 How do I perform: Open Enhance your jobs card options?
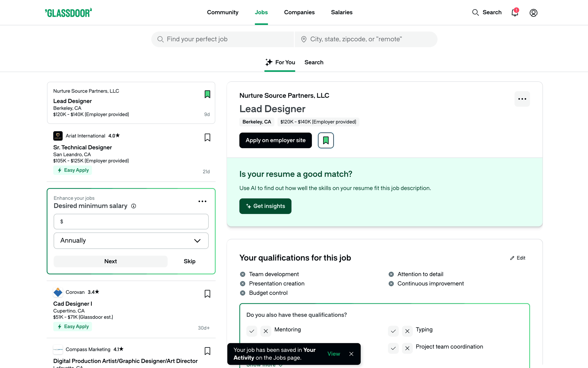click(202, 201)
